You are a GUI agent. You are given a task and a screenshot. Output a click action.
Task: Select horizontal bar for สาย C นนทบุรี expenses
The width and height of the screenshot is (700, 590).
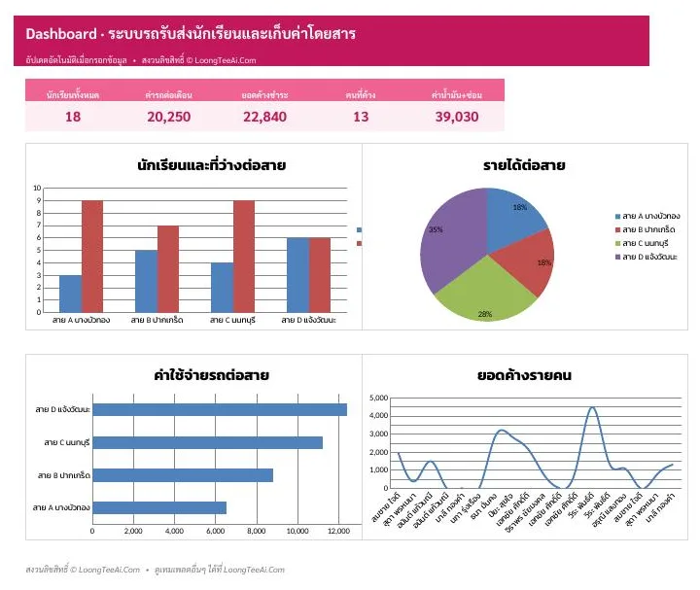point(208,442)
